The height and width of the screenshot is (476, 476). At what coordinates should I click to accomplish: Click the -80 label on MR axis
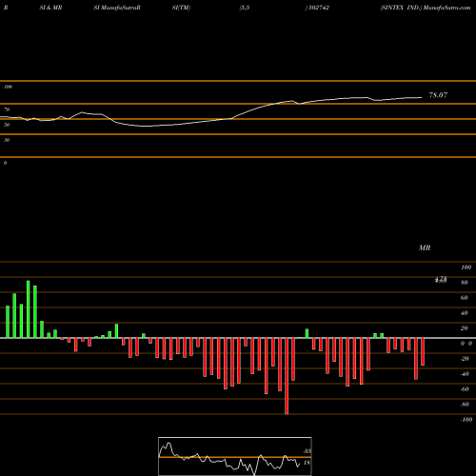(x=465, y=405)
